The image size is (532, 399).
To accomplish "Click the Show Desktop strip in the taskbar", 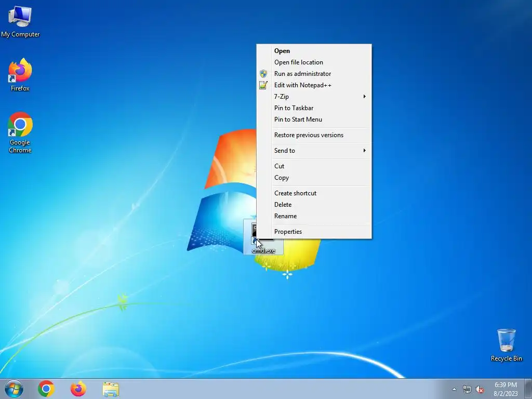I will point(528,389).
